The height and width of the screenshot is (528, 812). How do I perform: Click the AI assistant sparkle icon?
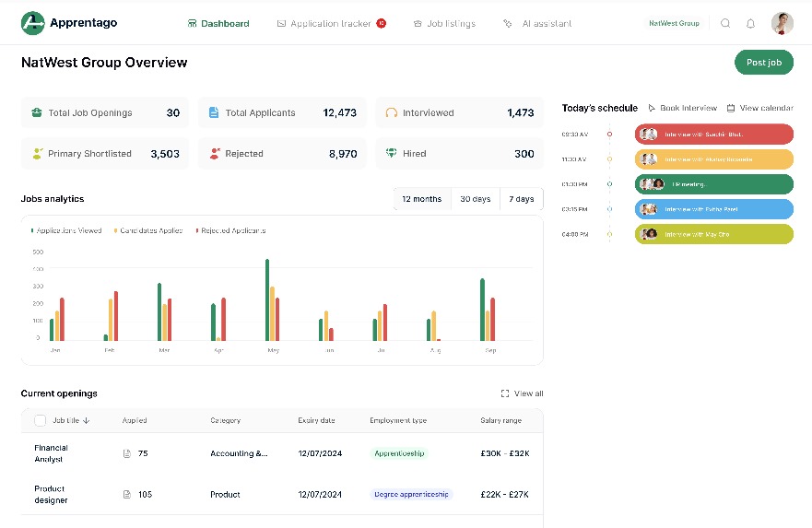508,23
